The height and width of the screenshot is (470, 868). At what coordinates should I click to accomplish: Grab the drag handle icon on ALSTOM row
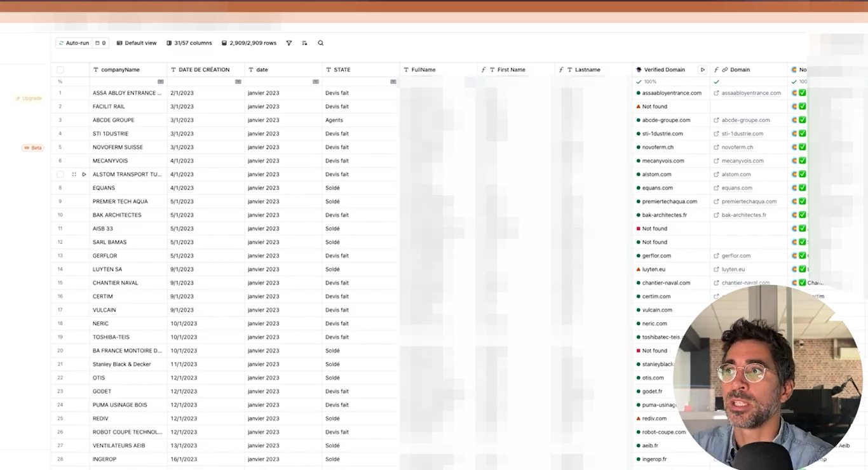point(74,175)
